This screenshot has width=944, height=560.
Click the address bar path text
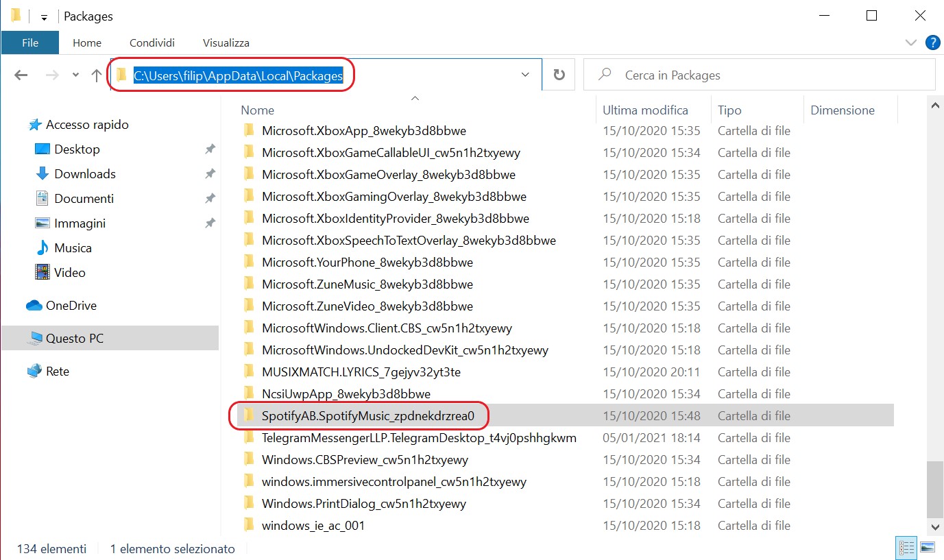click(238, 75)
